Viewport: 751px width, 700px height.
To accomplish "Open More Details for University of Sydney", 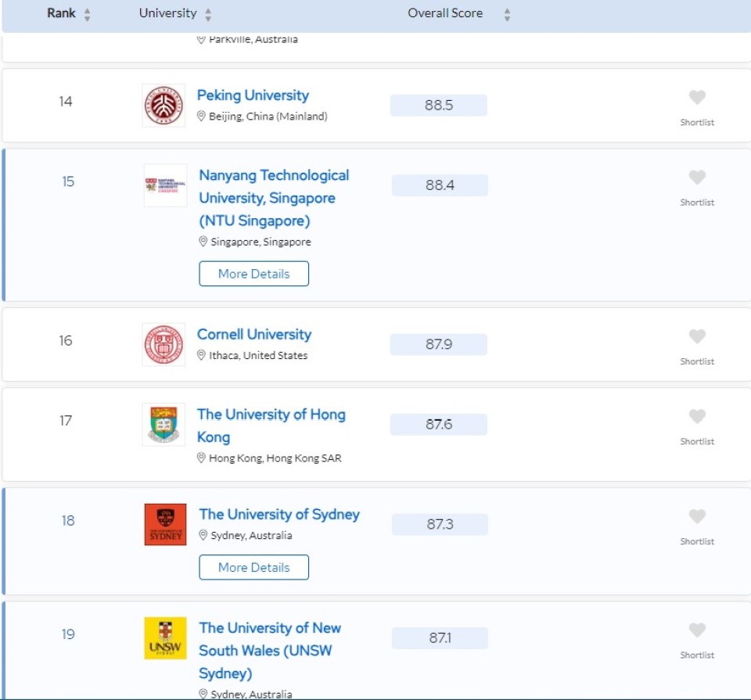I will tap(254, 567).
